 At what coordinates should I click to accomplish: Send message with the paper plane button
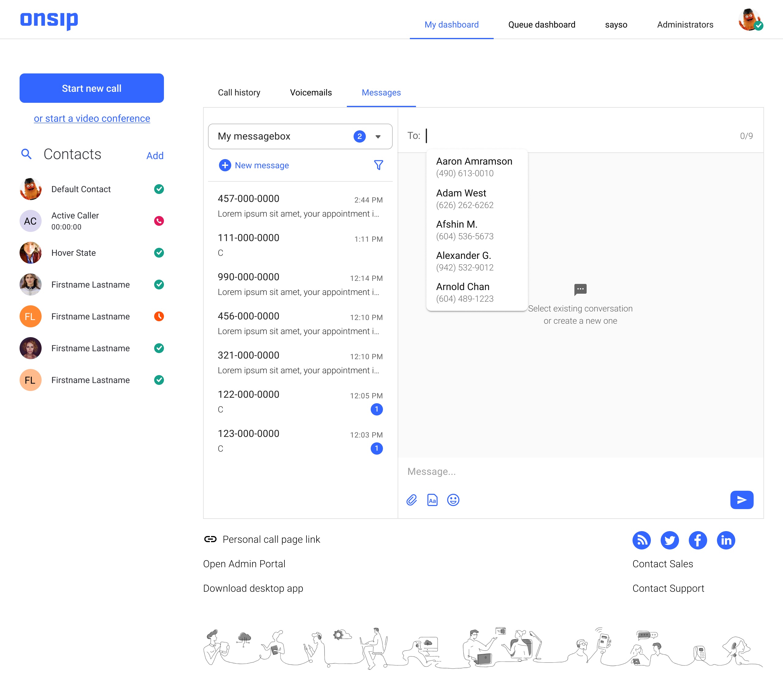[741, 500]
